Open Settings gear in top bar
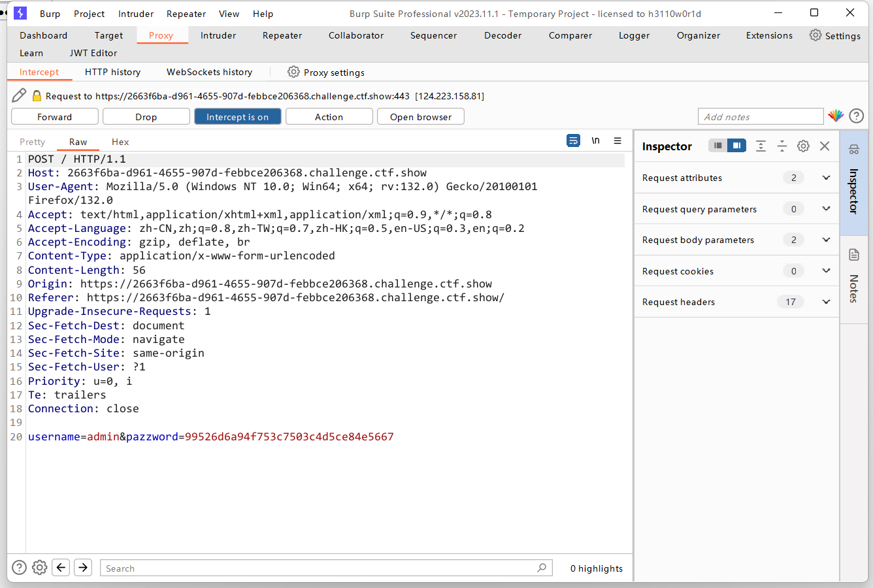This screenshot has height=588, width=873. 834,35
